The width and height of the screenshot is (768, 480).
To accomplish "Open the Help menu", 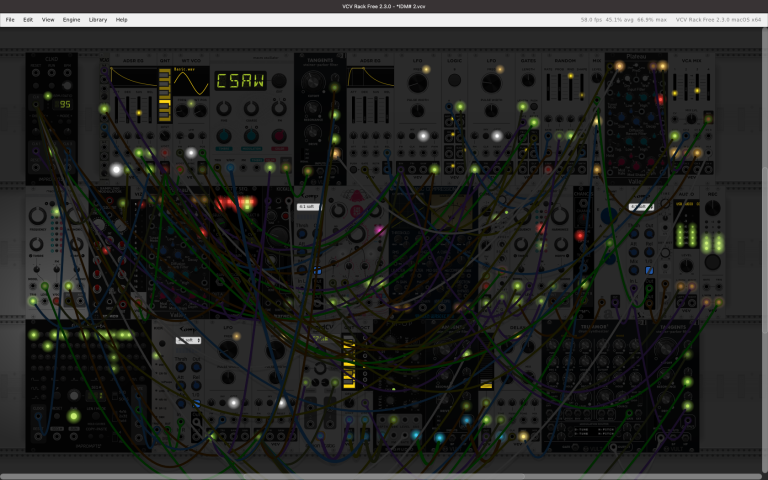I will pos(121,20).
